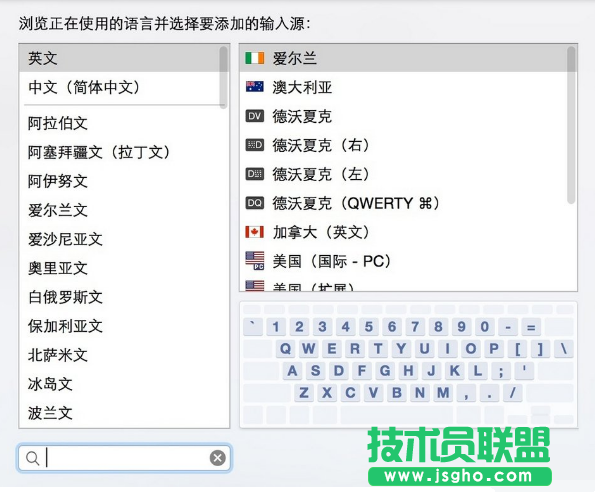Click the magnifier icon in search box

pos(33,458)
